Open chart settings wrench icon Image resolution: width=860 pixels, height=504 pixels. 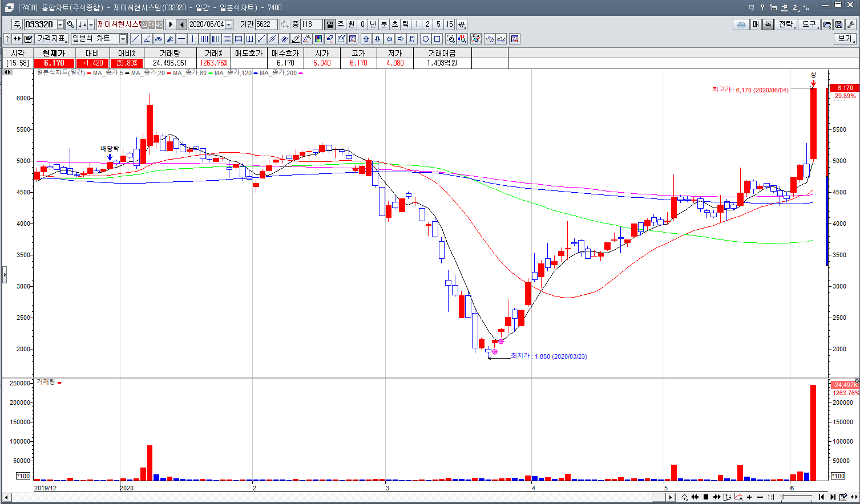coord(850,25)
